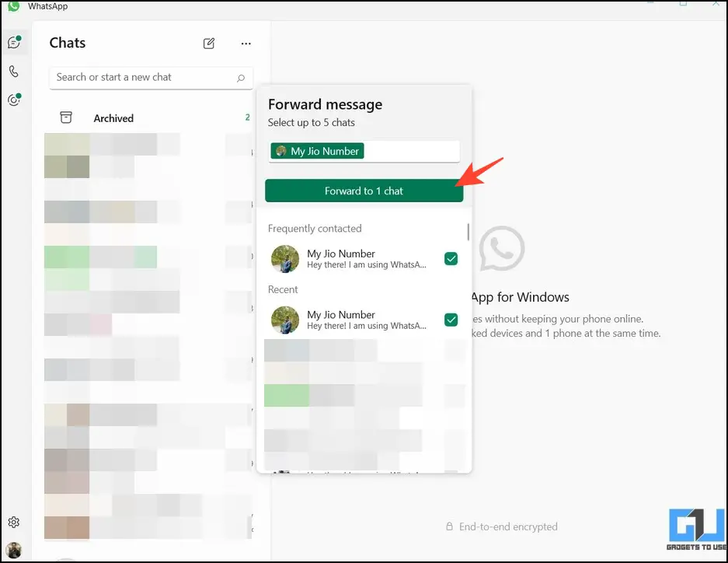The image size is (728, 563).
Task: Open the Calls tab in sidebar
Action: pyautogui.click(x=14, y=71)
